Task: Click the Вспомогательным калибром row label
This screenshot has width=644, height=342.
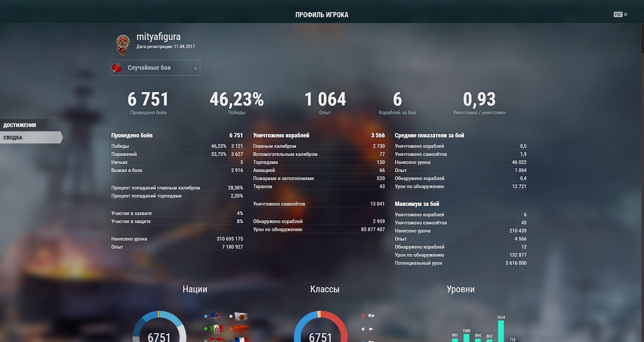Action: click(x=285, y=154)
